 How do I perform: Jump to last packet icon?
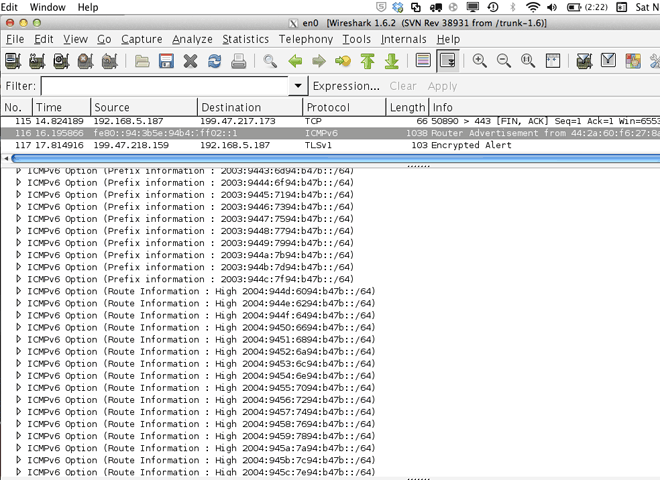point(392,61)
